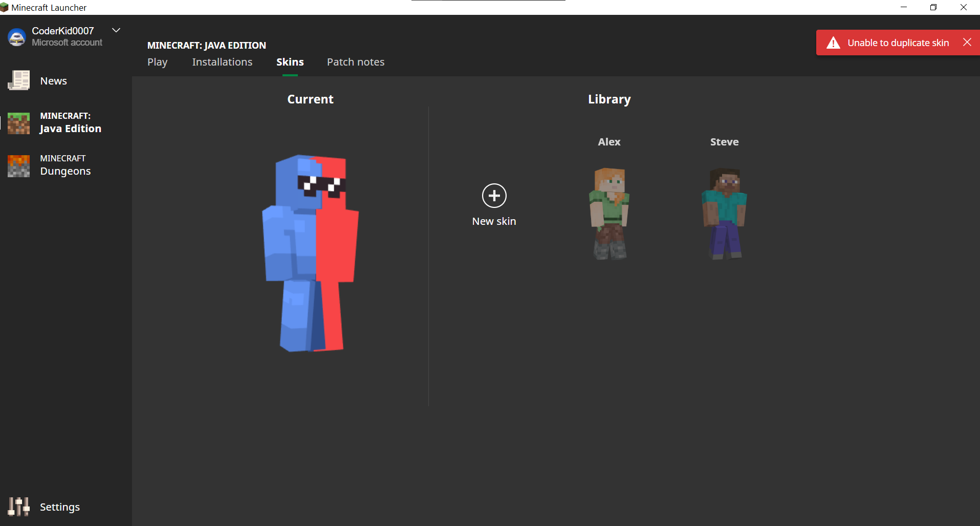980x526 pixels.
Task: Click the CoderKid0007 Microsoft account name
Action: click(63, 31)
